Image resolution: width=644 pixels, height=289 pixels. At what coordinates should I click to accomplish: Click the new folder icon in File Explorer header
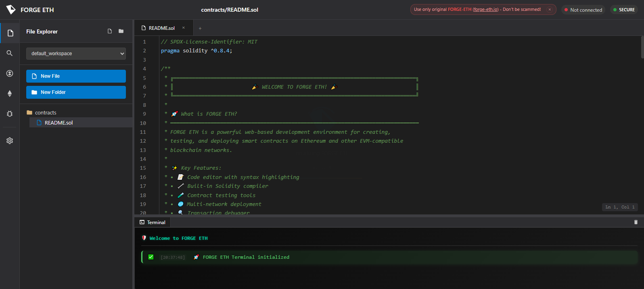(121, 31)
